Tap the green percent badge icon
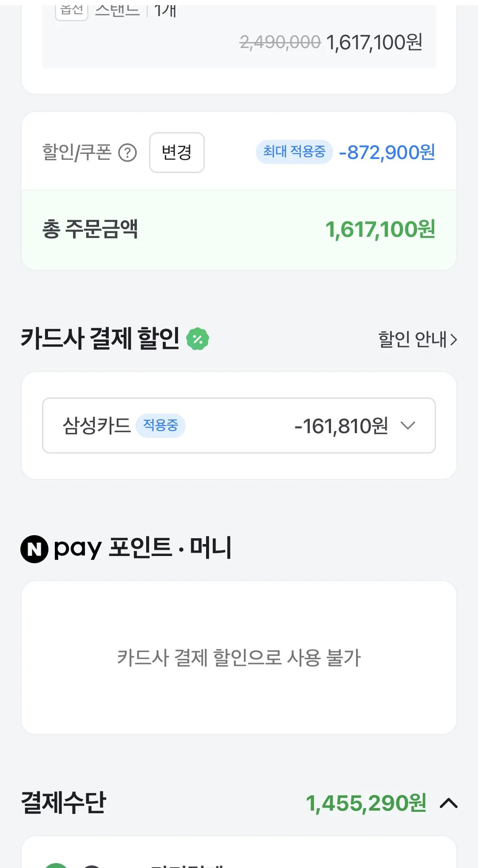This screenshot has width=478, height=868. [x=198, y=339]
